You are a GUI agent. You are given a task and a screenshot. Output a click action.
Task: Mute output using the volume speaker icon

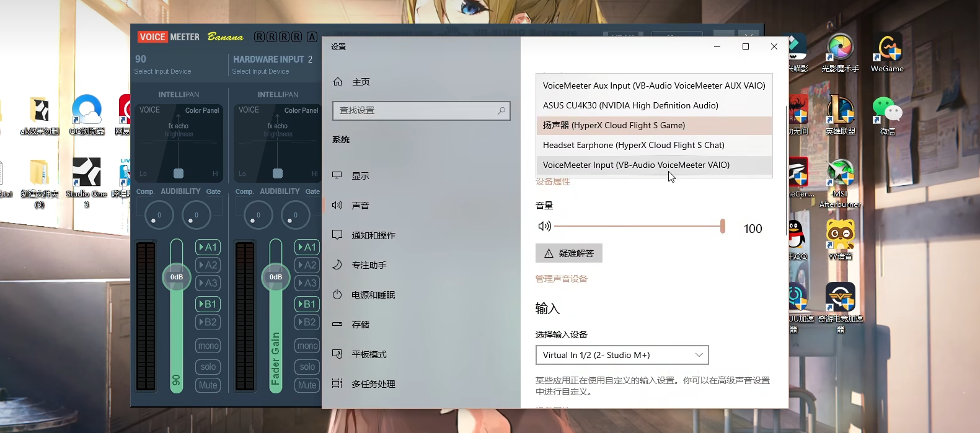pyautogui.click(x=544, y=226)
